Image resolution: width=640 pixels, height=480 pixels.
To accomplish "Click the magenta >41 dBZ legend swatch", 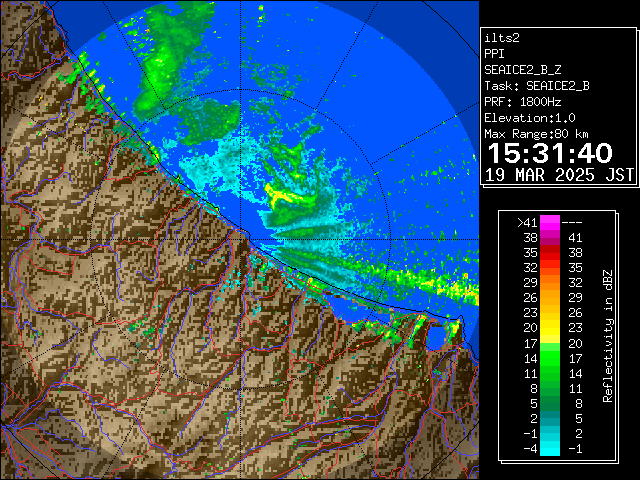I will 550,223.
